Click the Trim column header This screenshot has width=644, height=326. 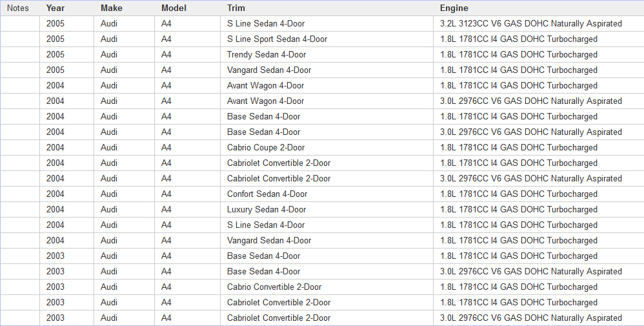point(236,8)
